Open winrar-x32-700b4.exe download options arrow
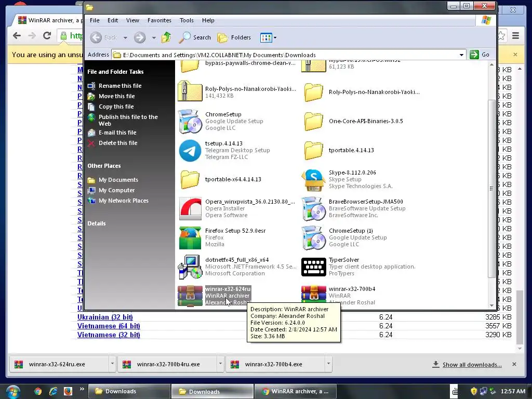The height and width of the screenshot is (399, 532). 328,364
